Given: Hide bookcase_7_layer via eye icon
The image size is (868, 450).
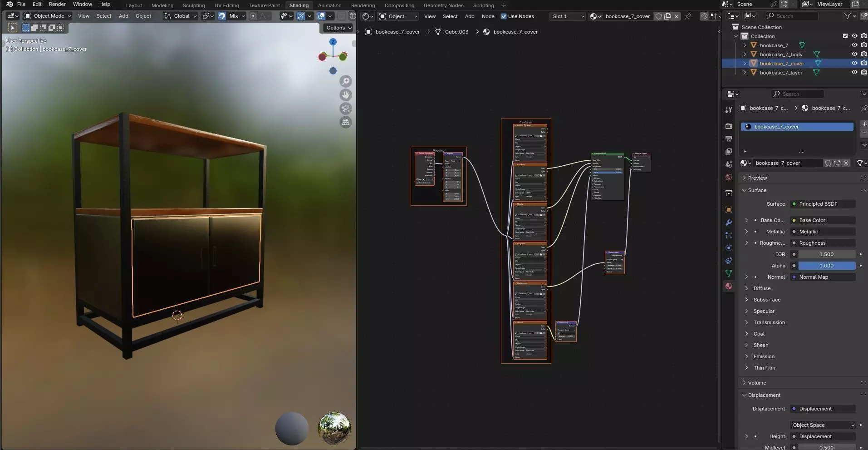Looking at the screenshot, I should pos(854,72).
